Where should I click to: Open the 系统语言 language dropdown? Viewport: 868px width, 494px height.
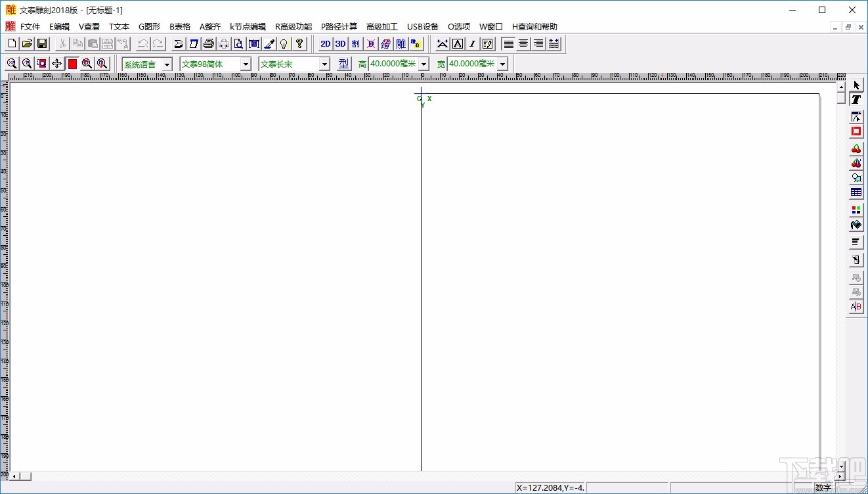167,64
